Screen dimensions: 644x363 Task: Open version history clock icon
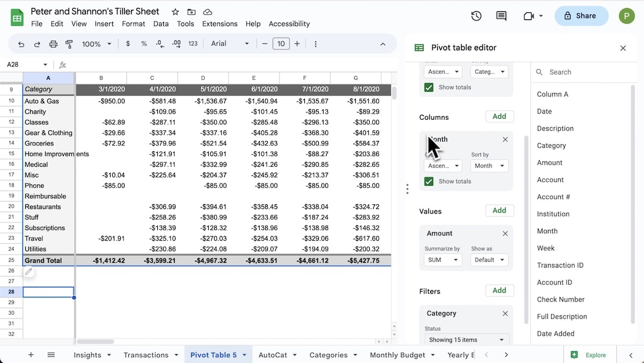click(x=476, y=16)
